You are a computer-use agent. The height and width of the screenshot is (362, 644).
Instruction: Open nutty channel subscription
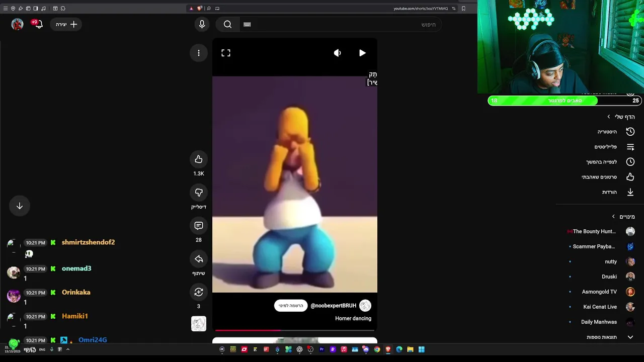[x=602, y=261]
